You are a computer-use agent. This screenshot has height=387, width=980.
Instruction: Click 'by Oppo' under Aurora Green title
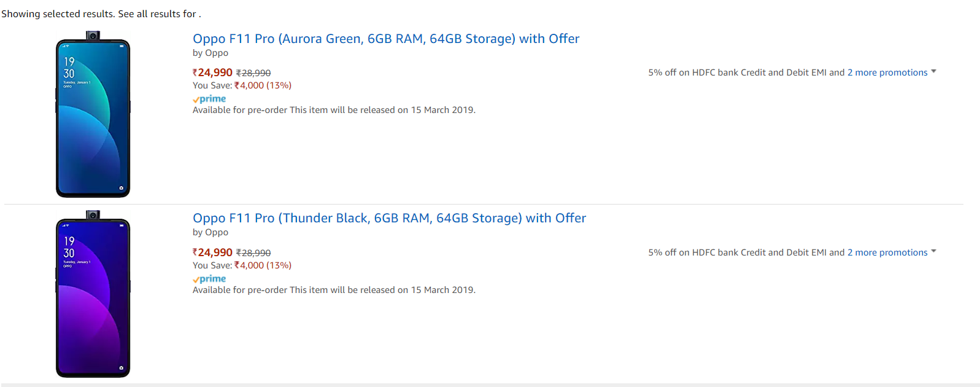coord(210,53)
